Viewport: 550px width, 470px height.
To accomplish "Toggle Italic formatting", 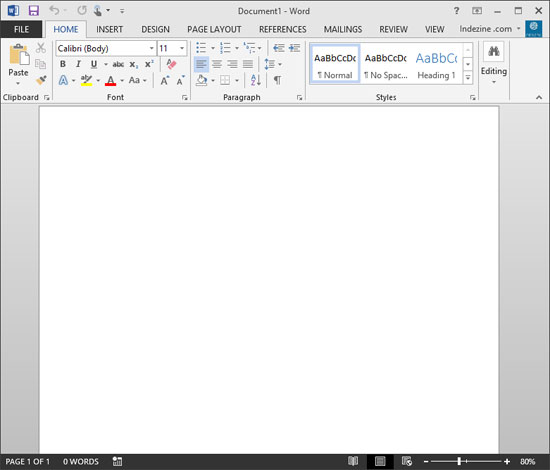I will pos(78,64).
